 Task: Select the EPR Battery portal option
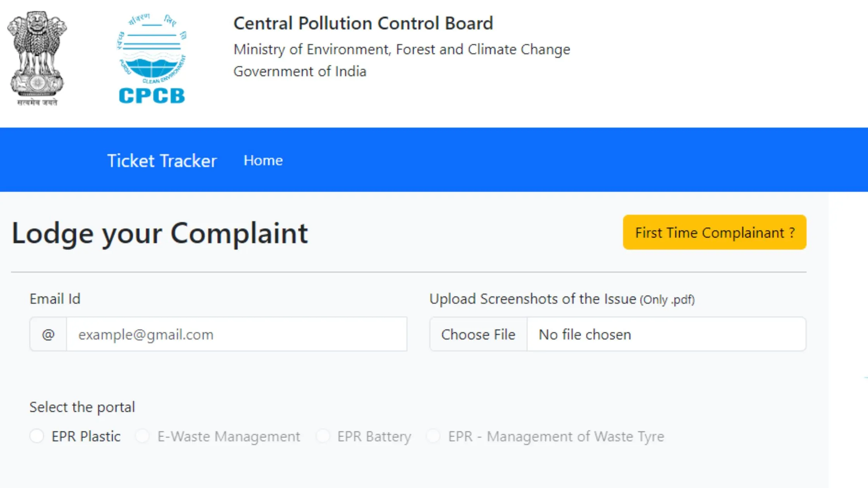pyautogui.click(x=322, y=436)
